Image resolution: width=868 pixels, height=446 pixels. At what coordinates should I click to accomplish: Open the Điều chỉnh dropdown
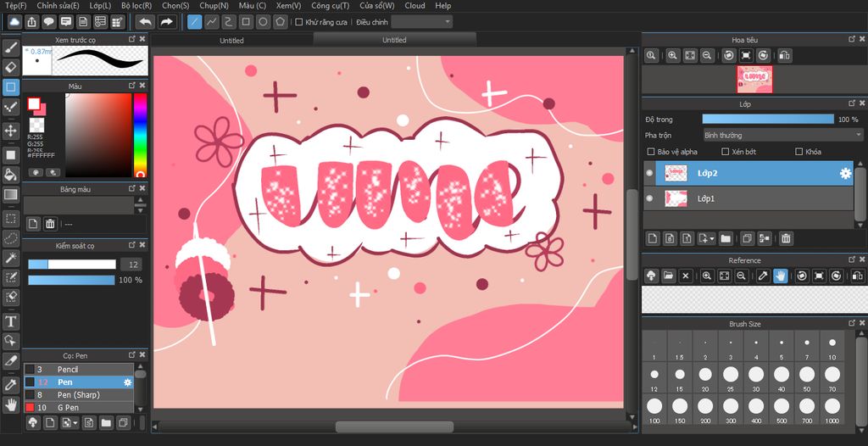pyautogui.click(x=421, y=22)
